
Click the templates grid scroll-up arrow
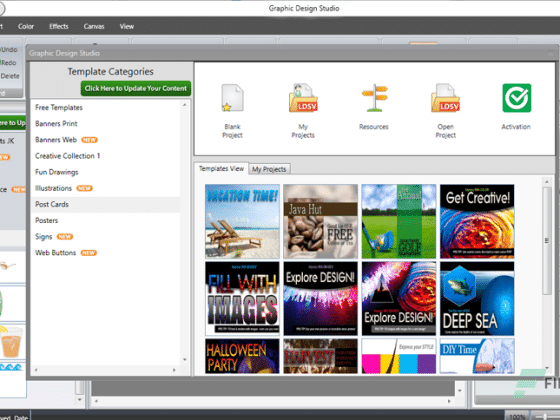pyautogui.click(x=547, y=182)
